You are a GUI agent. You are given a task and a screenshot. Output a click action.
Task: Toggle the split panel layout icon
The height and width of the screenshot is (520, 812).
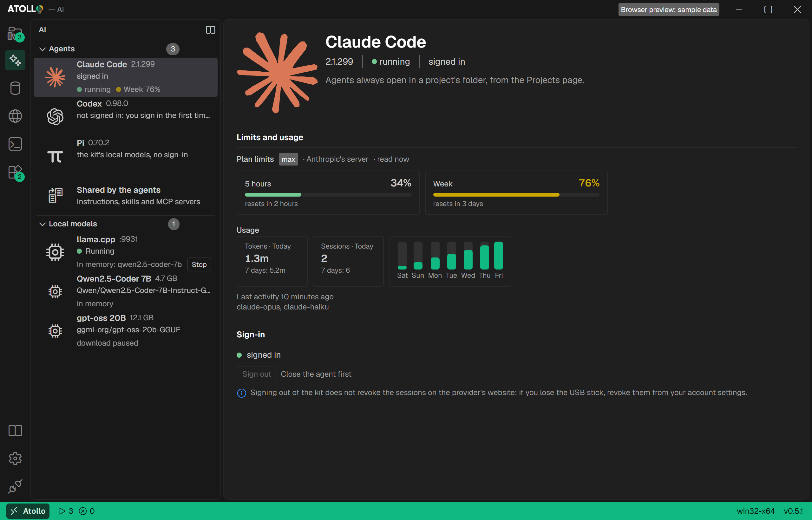point(210,30)
